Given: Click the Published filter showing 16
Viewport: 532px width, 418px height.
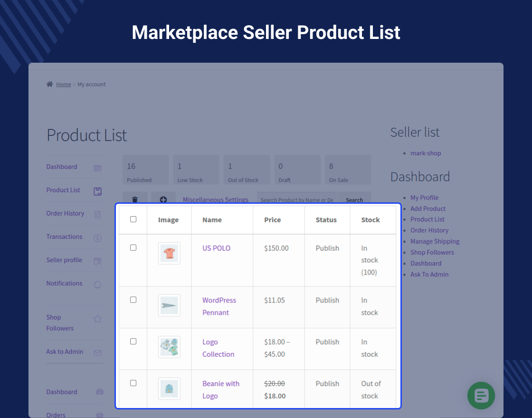Looking at the screenshot, I should [145, 170].
